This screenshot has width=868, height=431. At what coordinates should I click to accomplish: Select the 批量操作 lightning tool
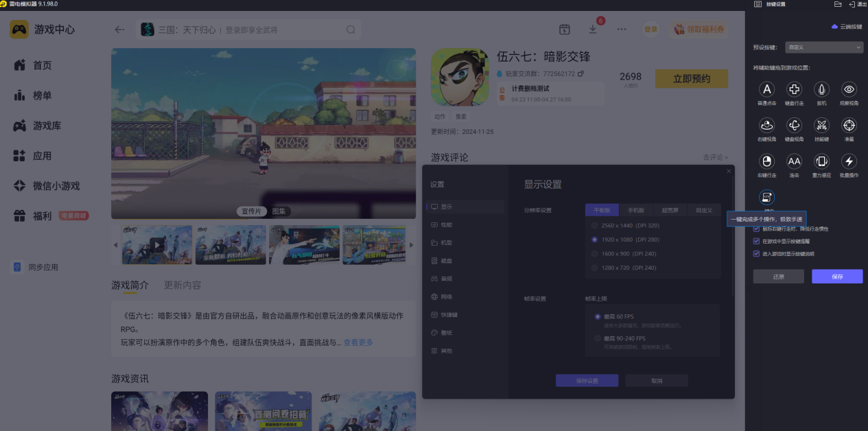pyautogui.click(x=849, y=162)
